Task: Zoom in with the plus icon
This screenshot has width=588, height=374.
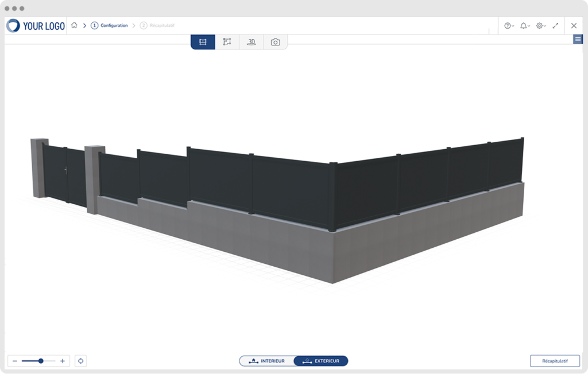Action: 63,361
